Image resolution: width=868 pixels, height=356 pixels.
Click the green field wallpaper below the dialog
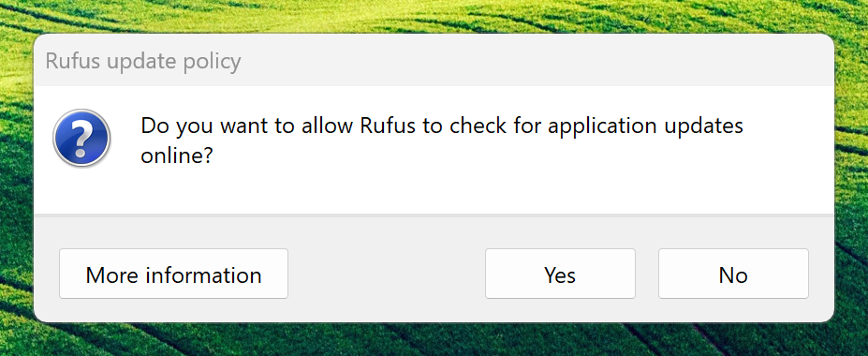pyautogui.click(x=434, y=340)
